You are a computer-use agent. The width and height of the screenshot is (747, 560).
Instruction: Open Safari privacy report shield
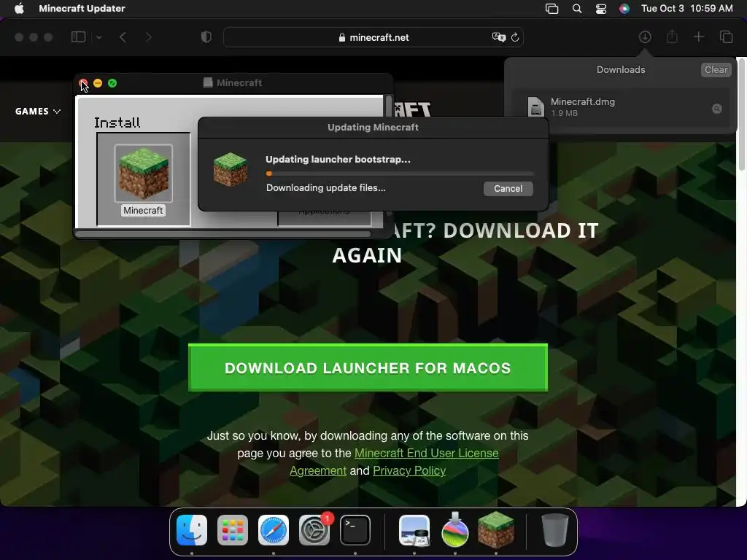tap(206, 37)
